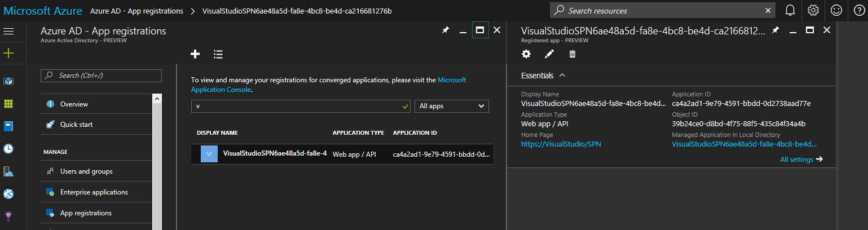Click the notifications bell icon
This screenshot has height=230, width=868.
click(x=790, y=10)
